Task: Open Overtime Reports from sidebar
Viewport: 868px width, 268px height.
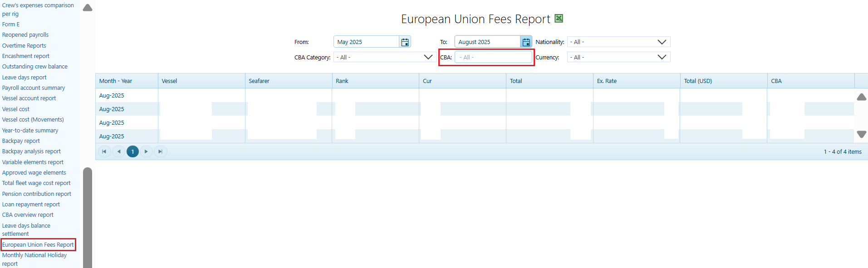Action: 24,46
